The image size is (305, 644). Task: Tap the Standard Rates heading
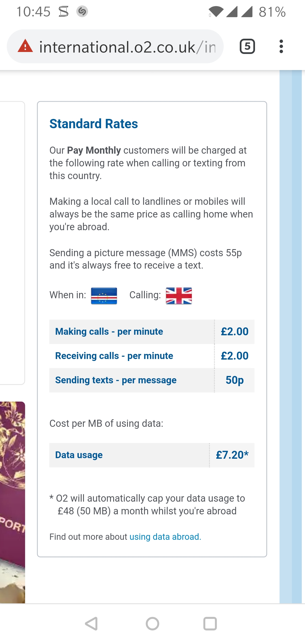94,124
